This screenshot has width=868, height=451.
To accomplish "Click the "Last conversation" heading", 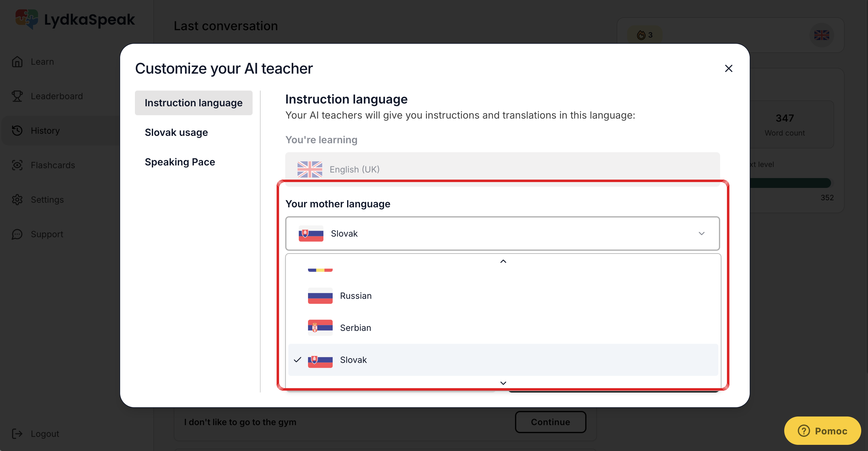I will pyautogui.click(x=226, y=26).
